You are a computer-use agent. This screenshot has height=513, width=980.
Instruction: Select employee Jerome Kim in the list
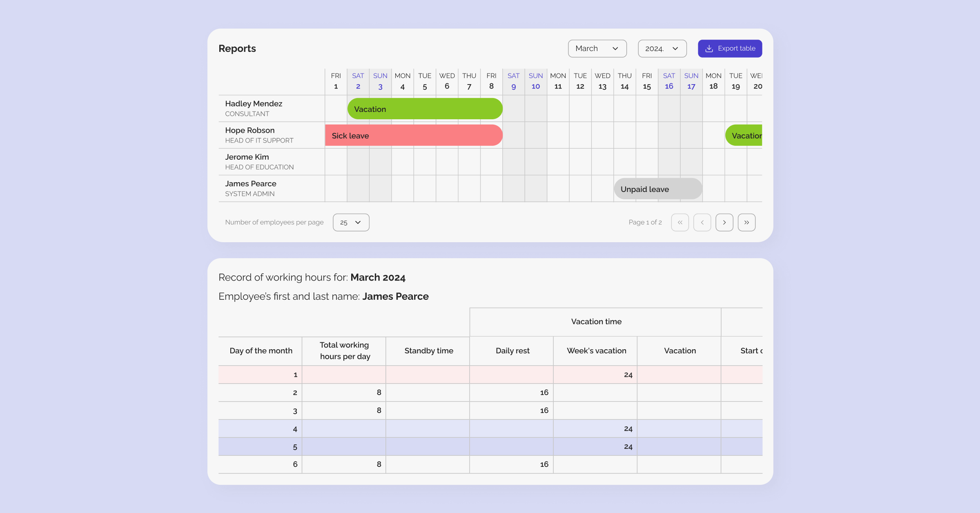tap(247, 157)
